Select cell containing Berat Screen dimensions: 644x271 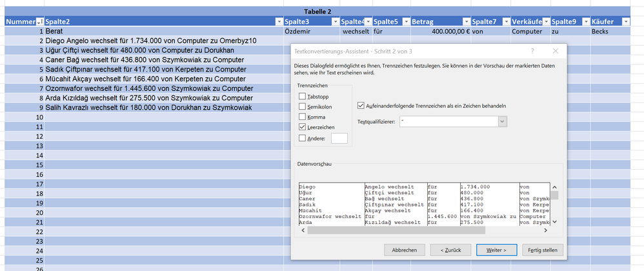point(164,31)
